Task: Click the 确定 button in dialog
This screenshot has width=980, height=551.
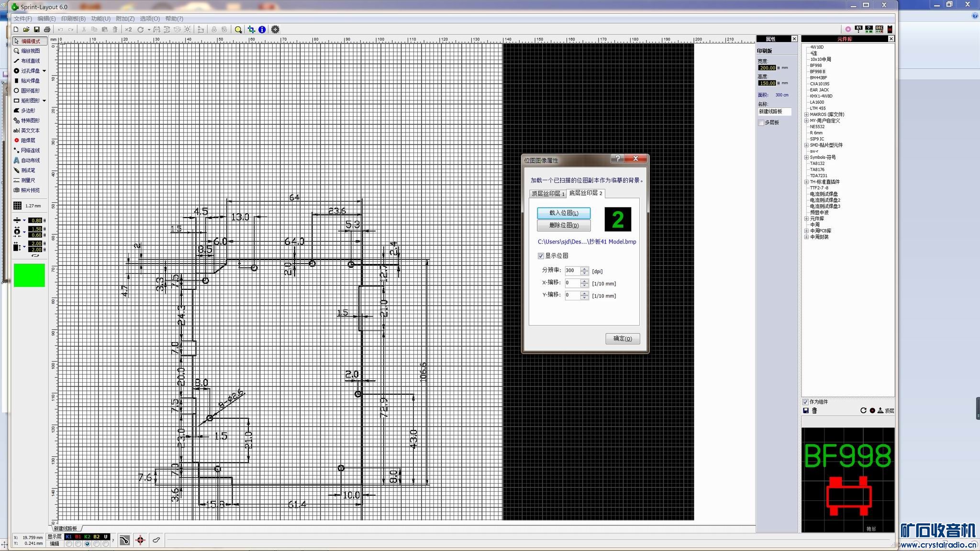Action: [622, 339]
